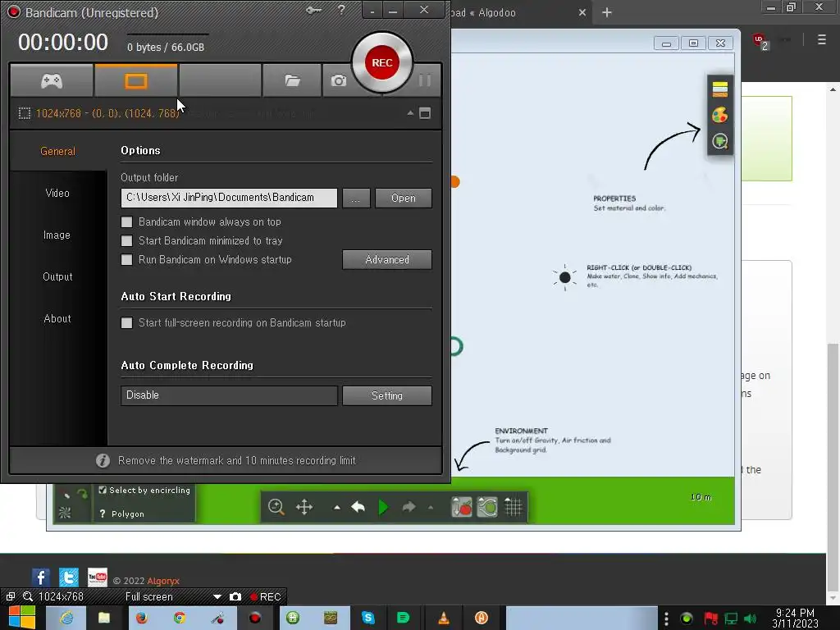Click the camera icon on the mini recording bar

point(235,596)
